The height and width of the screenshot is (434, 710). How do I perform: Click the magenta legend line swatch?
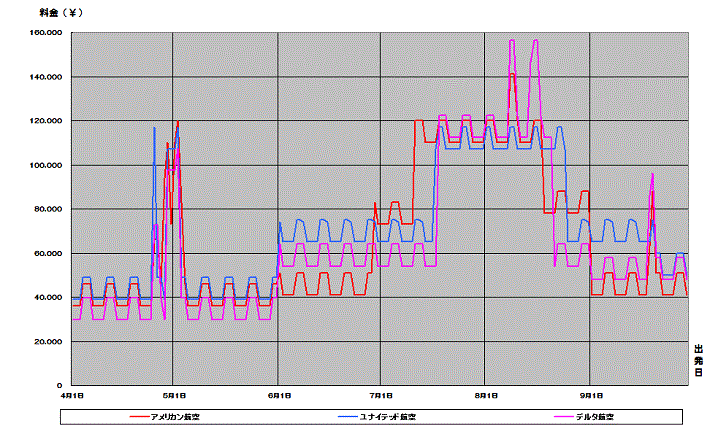tap(564, 417)
